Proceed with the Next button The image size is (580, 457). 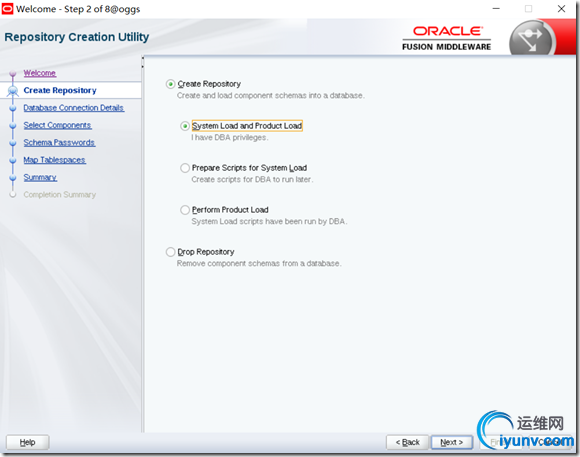coord(452,442)
